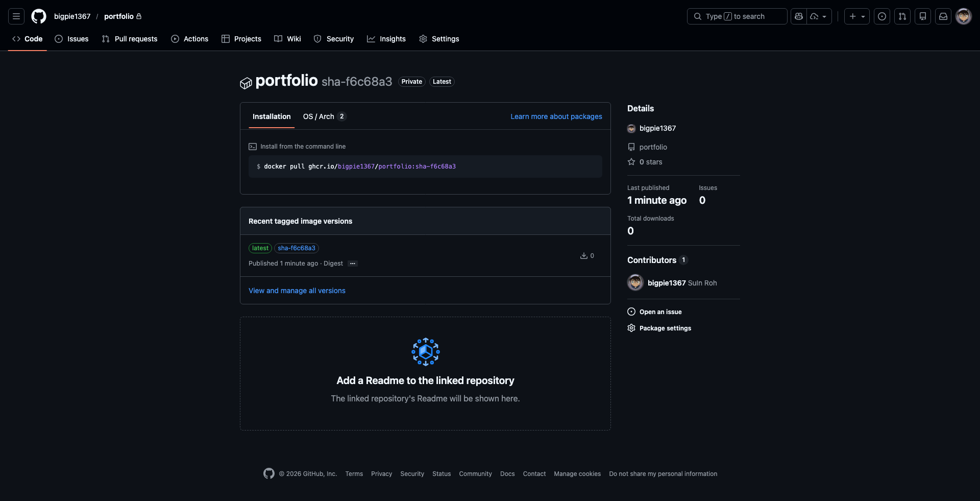Expand the Digest ellipsis button

coord(353,264)
